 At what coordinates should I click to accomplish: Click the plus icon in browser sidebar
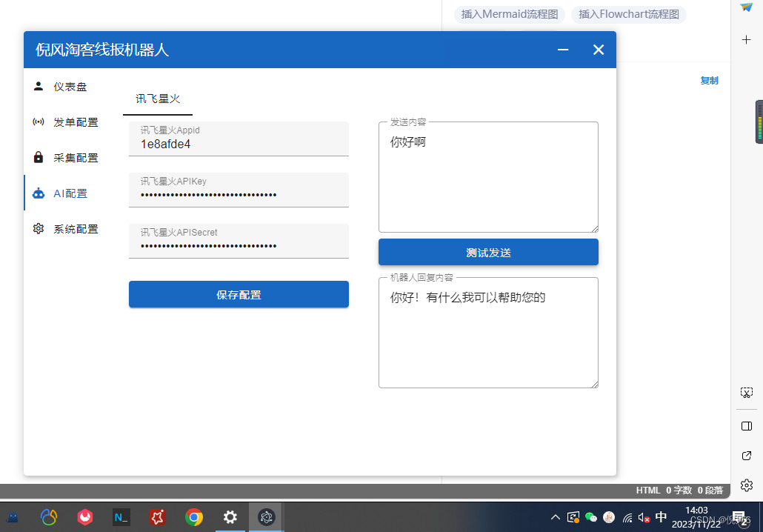pyautogui.click(x=747, y=39)
